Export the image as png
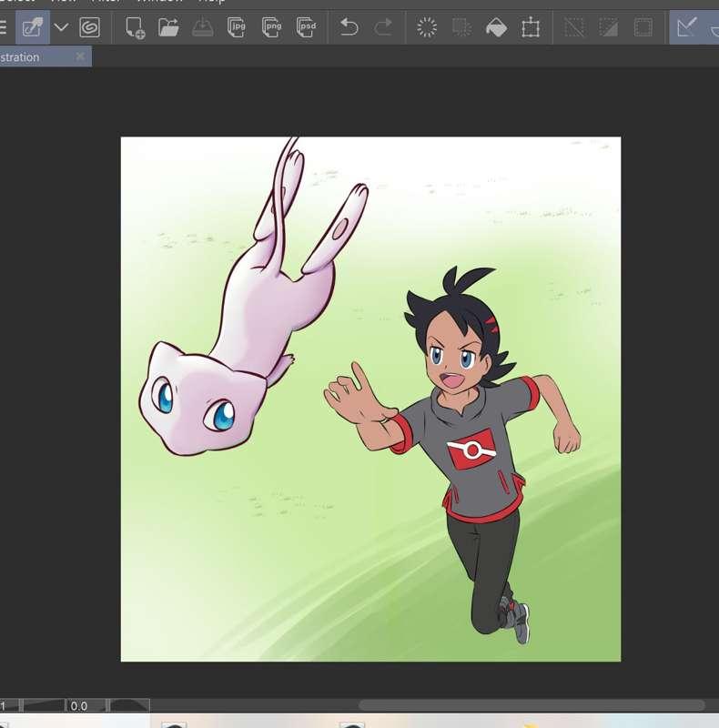 click(x=272, y=27)
